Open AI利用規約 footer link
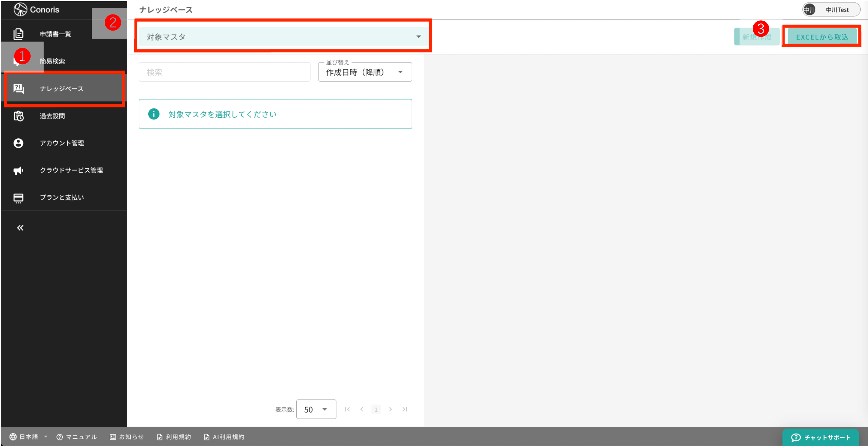This screenshot has width=868, height=447. tap(224, 437)
